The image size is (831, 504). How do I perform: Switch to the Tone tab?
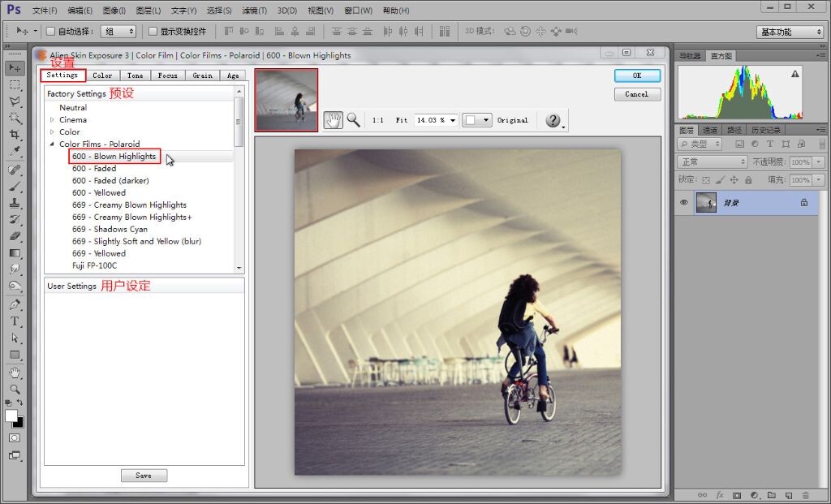(x=136, y=75)
